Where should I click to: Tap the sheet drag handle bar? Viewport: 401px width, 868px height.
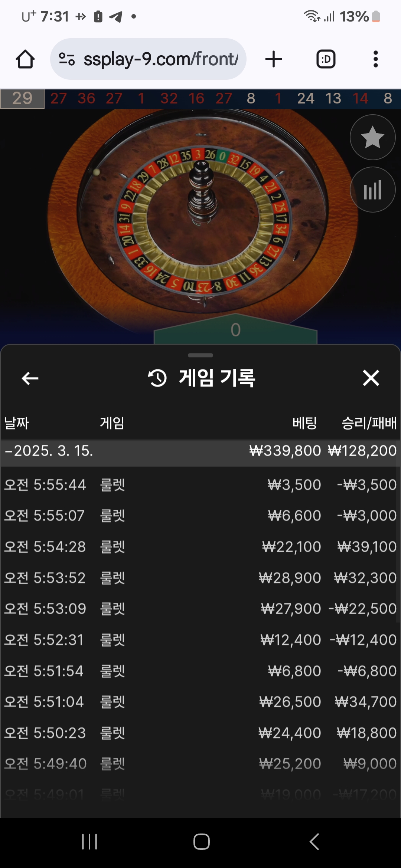pos(200,355)
